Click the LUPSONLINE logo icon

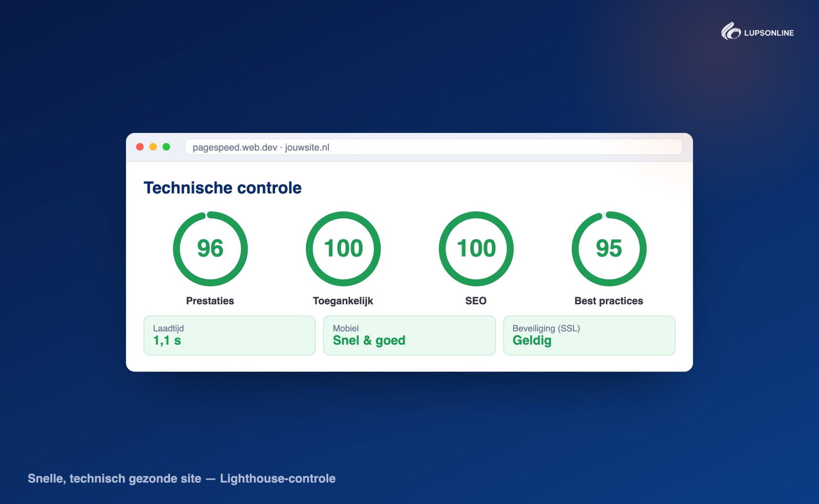731,31
